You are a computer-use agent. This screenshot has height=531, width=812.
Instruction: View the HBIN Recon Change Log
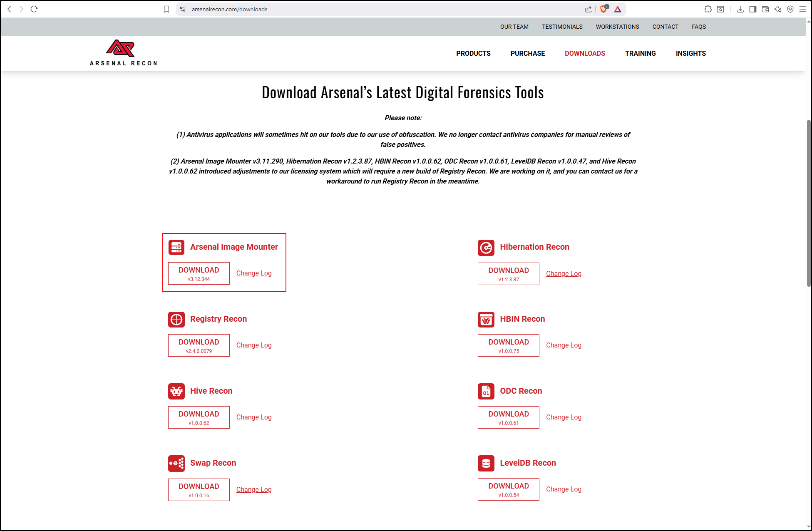coord(564,345)
